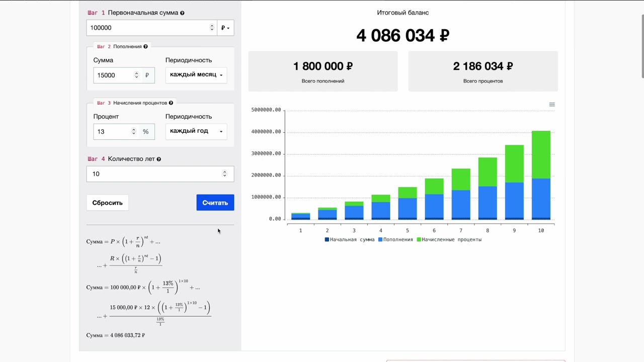Click the green interest bar for year 8

(488, 172)
